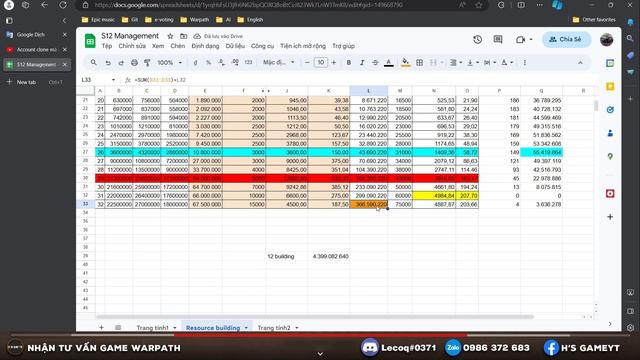Screen dimensions: 640x360
Task: Click the Print icon in toolbar
Action: point(134,63)
